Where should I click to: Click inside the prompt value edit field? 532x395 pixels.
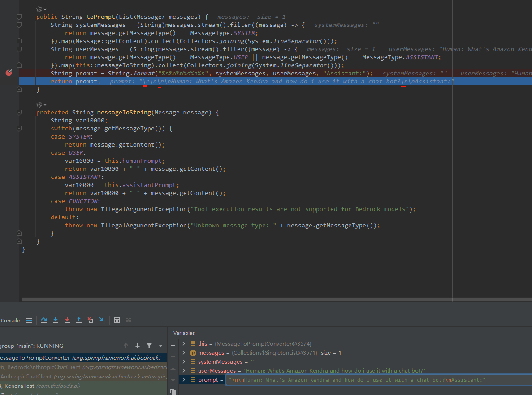pyautogui.click(x=379, y=380)
